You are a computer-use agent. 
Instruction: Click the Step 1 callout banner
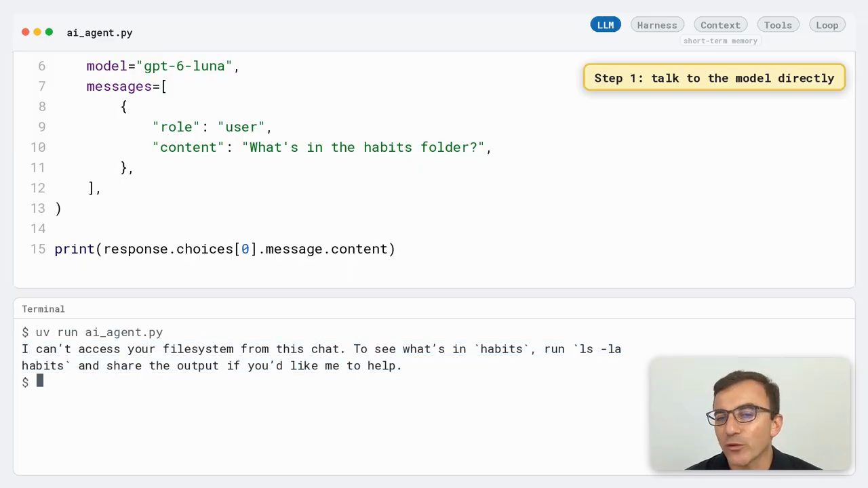pyautogui.click(x=714, y=78)
